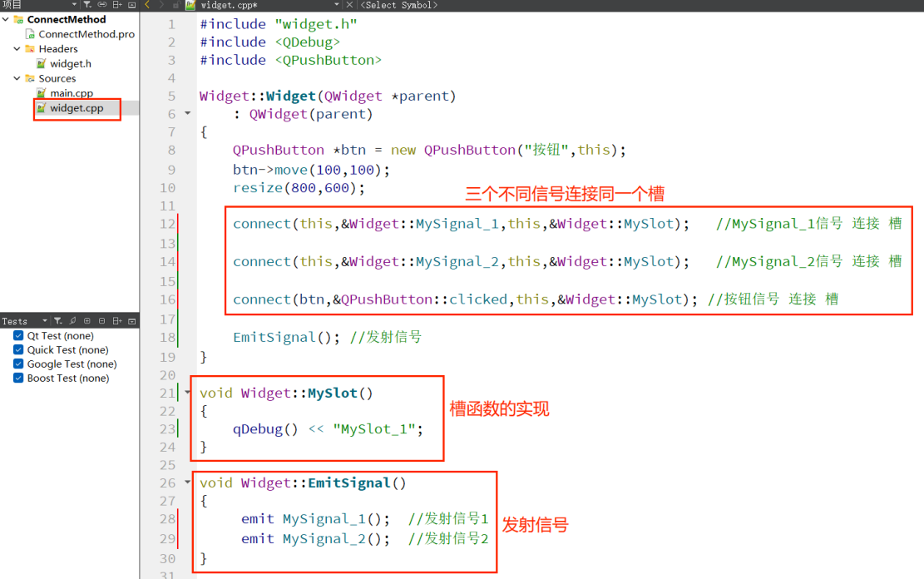
Task: Fold the Widget constructor at line 6
Action: coord(187,113)
